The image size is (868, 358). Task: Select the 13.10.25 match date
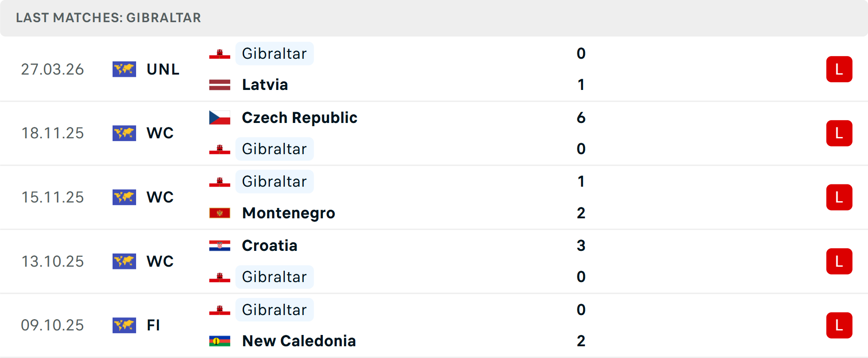point(52,261)
